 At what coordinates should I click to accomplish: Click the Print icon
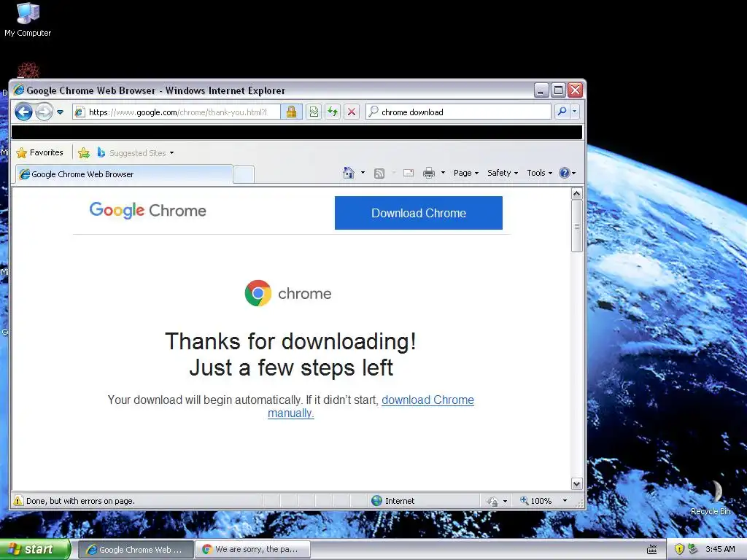[429, 173]
